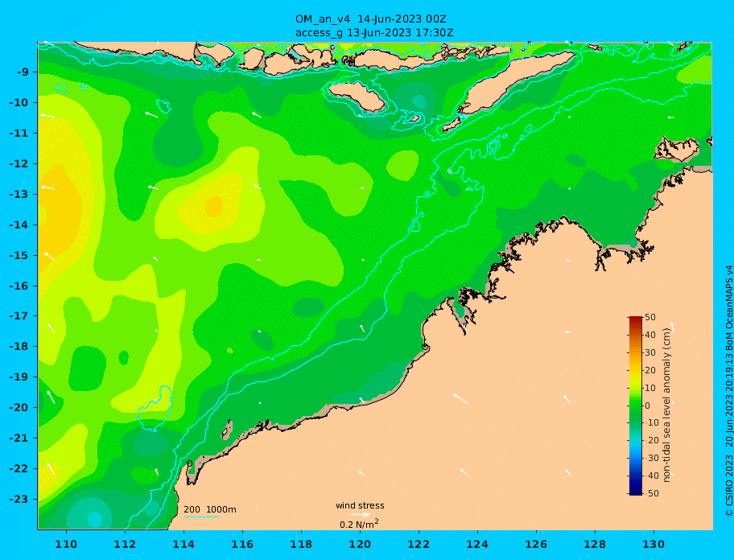Click color bar tick label 50
The image size is (734, 560).
650,317
